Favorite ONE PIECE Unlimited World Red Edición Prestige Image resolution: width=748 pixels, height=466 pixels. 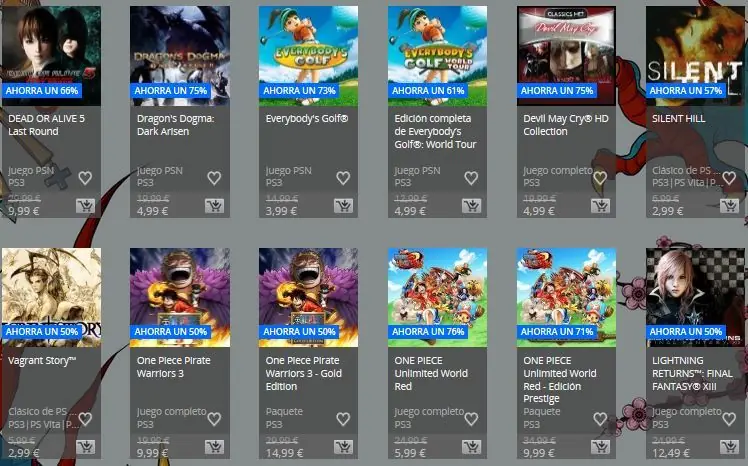coord(600,419)
